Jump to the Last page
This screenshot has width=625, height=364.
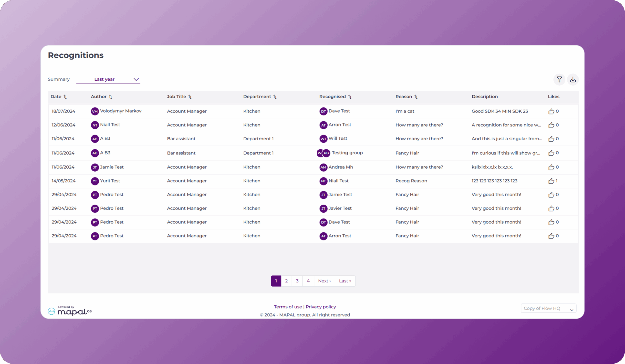pos(345,281)
